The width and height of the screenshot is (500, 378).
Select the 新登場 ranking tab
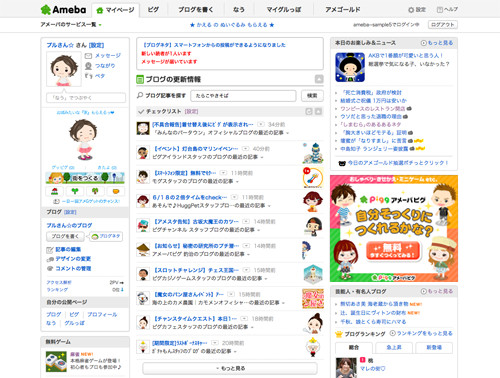(x=434, y=347)
